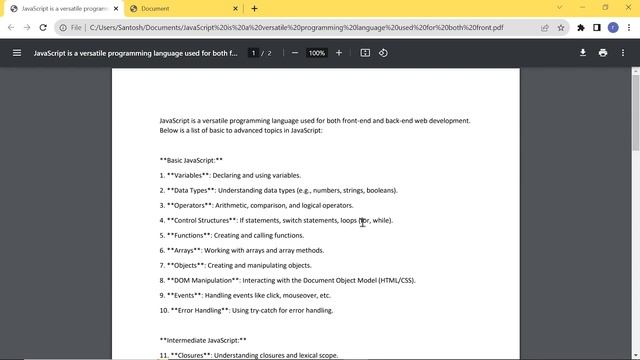This screenshot has height=360, width=640.
Task: Click the 100% zoom level field
Action: coord(317,53)
